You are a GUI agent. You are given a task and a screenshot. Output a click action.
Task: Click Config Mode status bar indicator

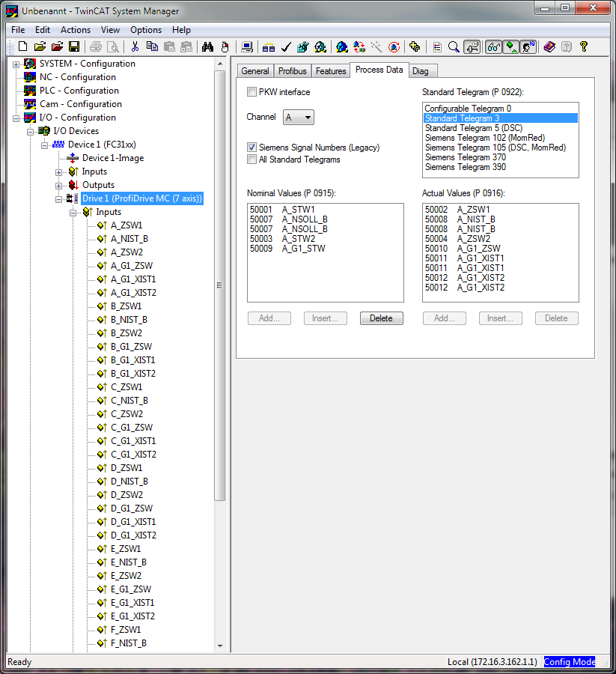coord(570,661)
